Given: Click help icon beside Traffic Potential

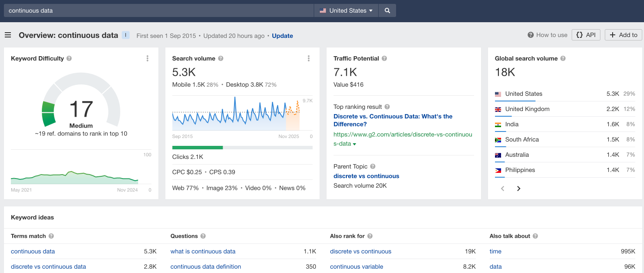Looking at the screenshot, I should [384, 58].
